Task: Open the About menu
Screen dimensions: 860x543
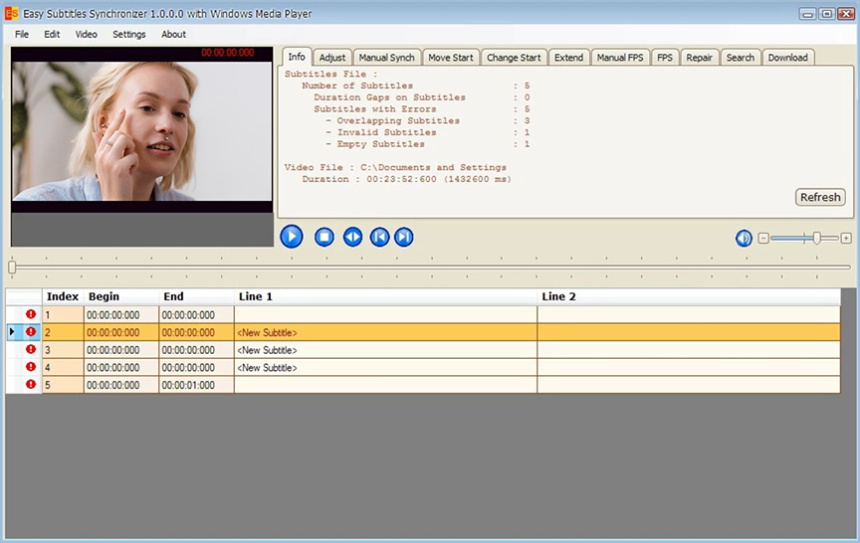Action: tap(173, 34)
